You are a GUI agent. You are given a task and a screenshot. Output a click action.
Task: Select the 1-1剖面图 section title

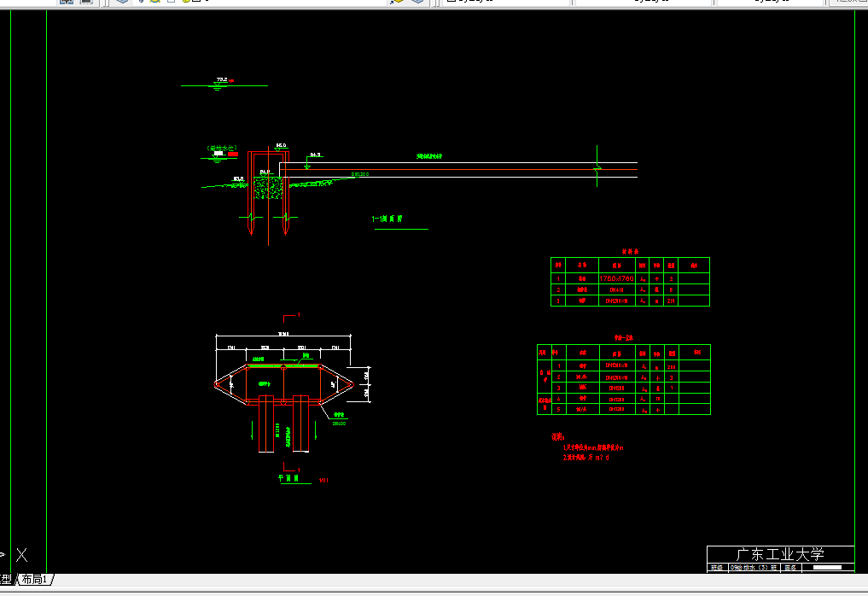pos(387,219)
